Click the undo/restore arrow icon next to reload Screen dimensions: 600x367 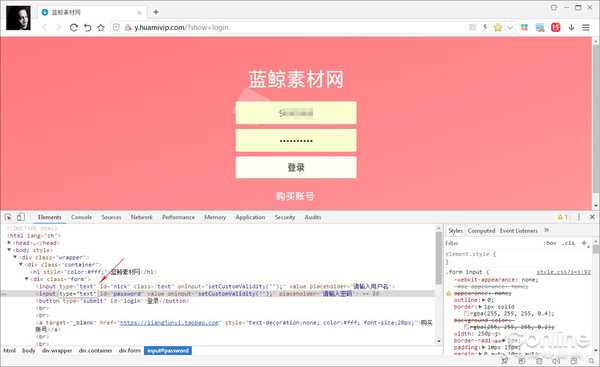[x=88, y=28]
